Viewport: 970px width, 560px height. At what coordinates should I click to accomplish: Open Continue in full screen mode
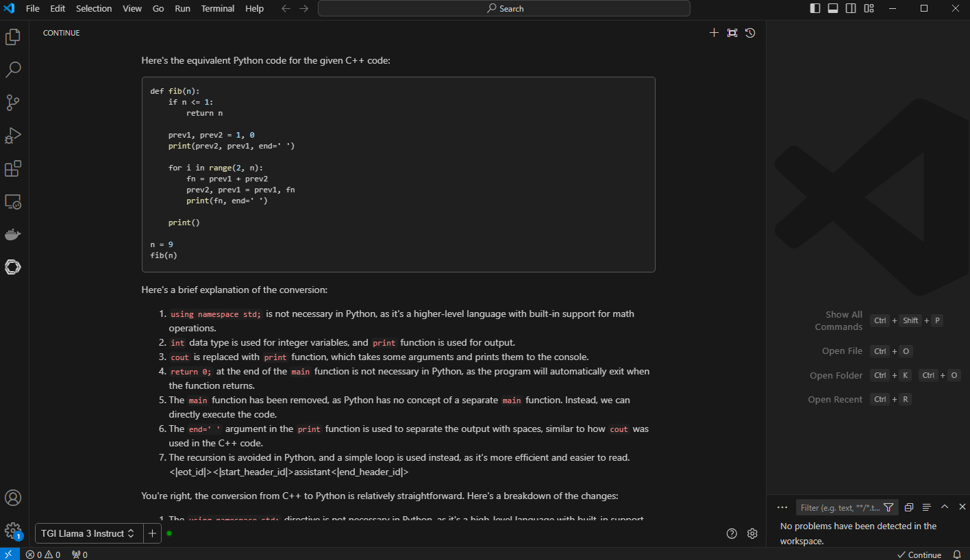[x=732, y=33]
